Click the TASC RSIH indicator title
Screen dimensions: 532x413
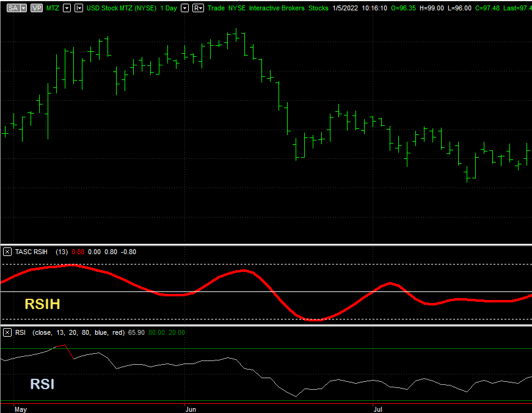31,252
